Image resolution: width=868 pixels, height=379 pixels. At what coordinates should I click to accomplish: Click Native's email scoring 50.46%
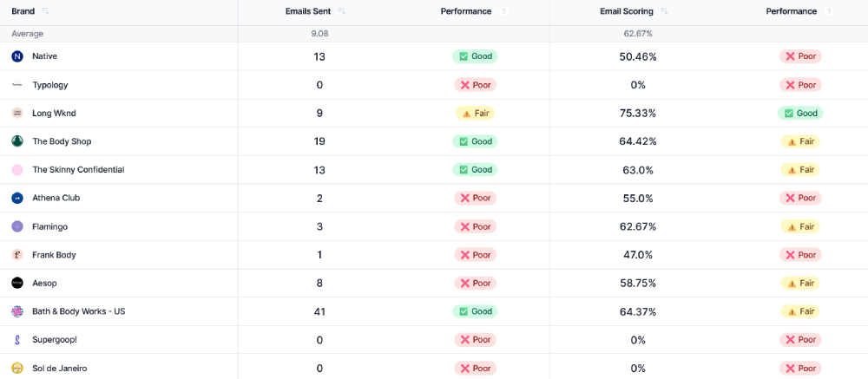coord(638,56)
